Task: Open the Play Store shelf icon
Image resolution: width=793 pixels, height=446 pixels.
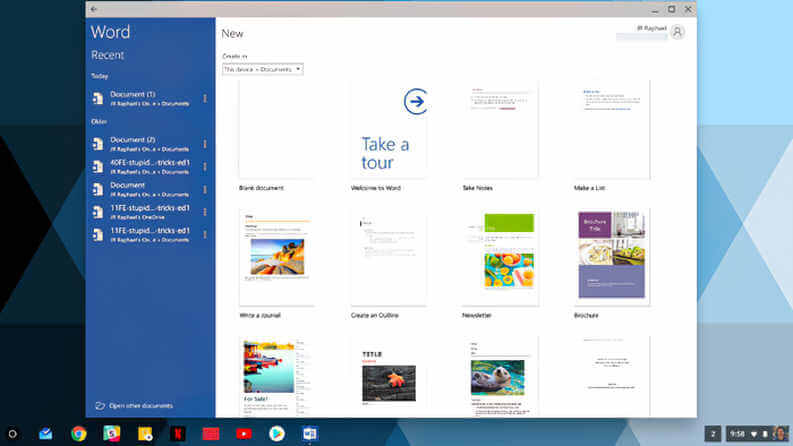Action: 277,433
